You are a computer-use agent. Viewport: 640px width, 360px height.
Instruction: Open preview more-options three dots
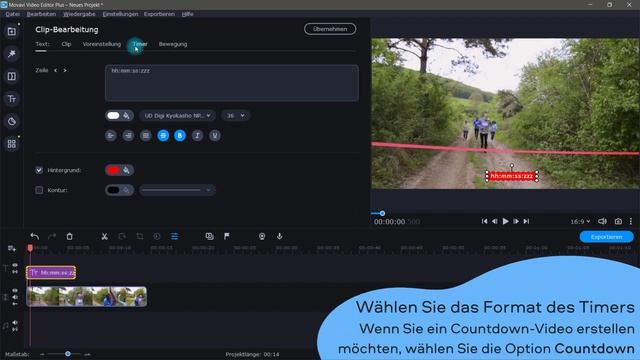click(631, 221)
